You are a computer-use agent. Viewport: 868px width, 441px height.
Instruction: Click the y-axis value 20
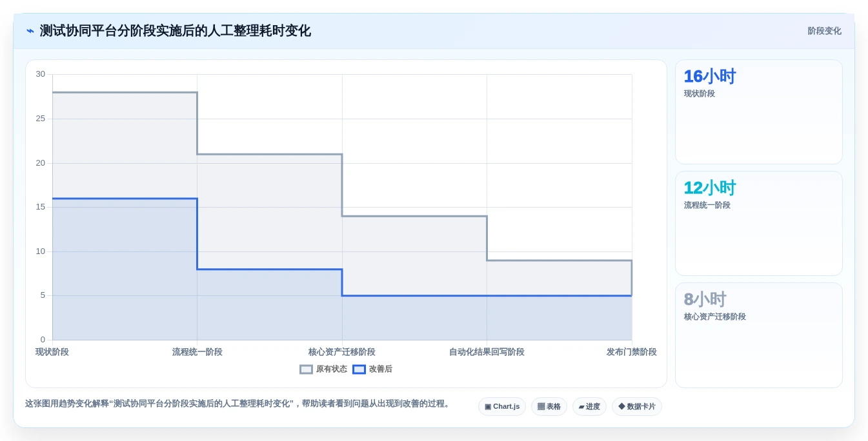click(x=41, y=163)
